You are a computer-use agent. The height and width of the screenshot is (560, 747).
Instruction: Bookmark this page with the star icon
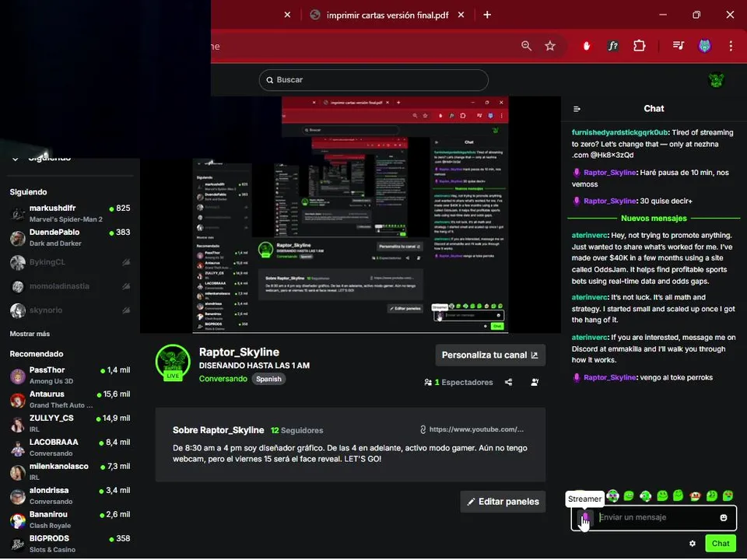550,46
